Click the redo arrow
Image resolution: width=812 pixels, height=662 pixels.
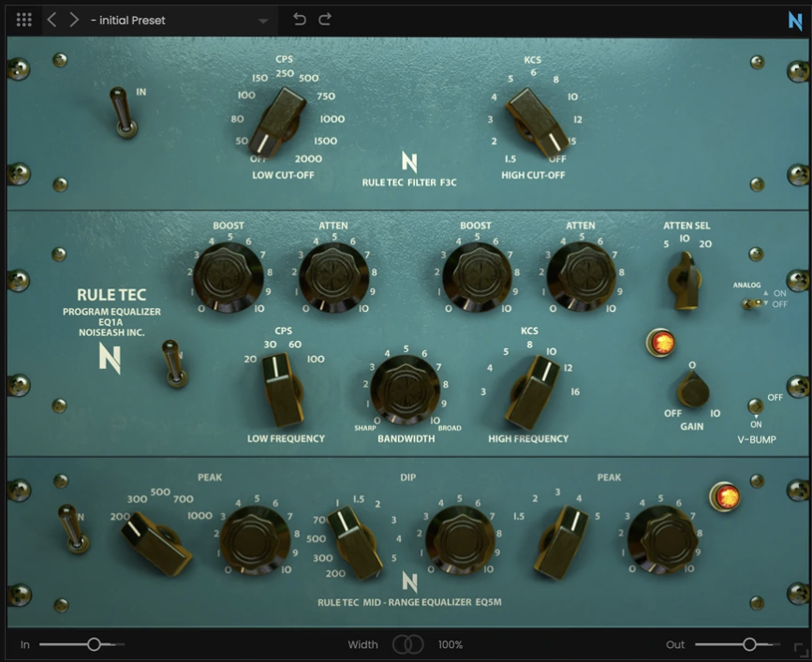coord(325,19)
